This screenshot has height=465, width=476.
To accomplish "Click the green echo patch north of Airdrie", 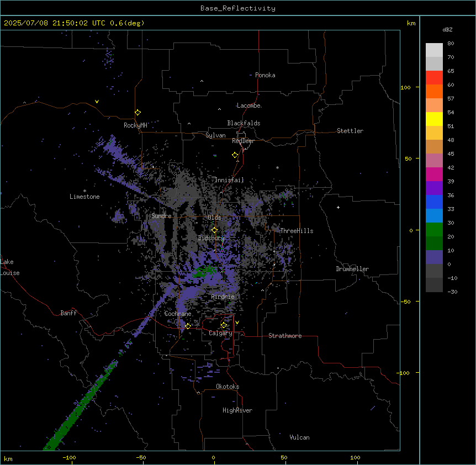I will [x=205, y=271].
